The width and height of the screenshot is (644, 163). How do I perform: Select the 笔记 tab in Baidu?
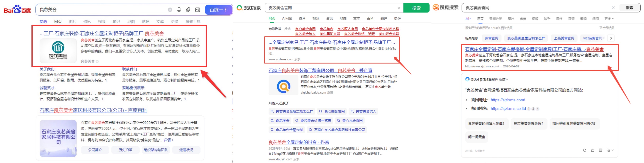click(x=116, y=22)
